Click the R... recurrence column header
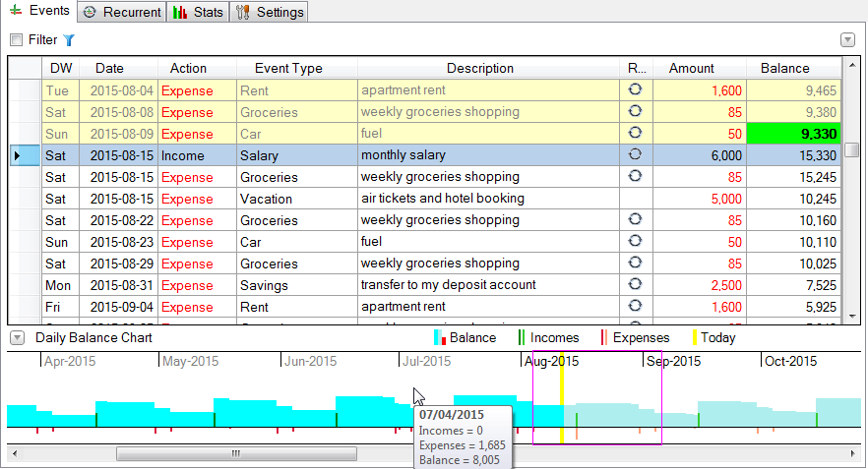This screenshot has width=868, height=469. [x=636, y=68]
